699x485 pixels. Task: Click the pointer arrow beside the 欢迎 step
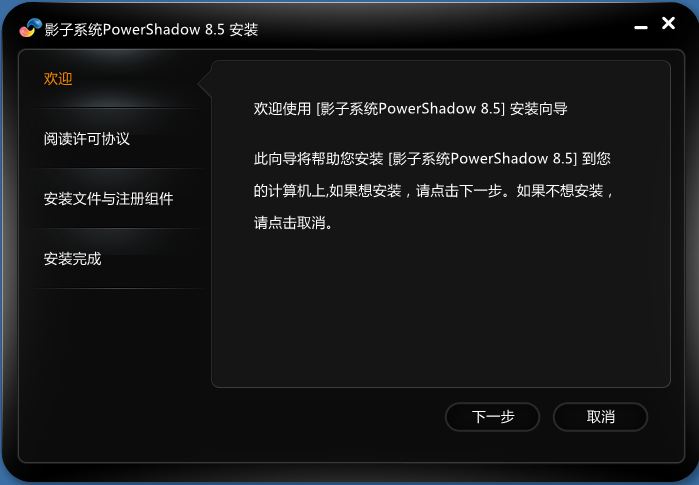204,83
